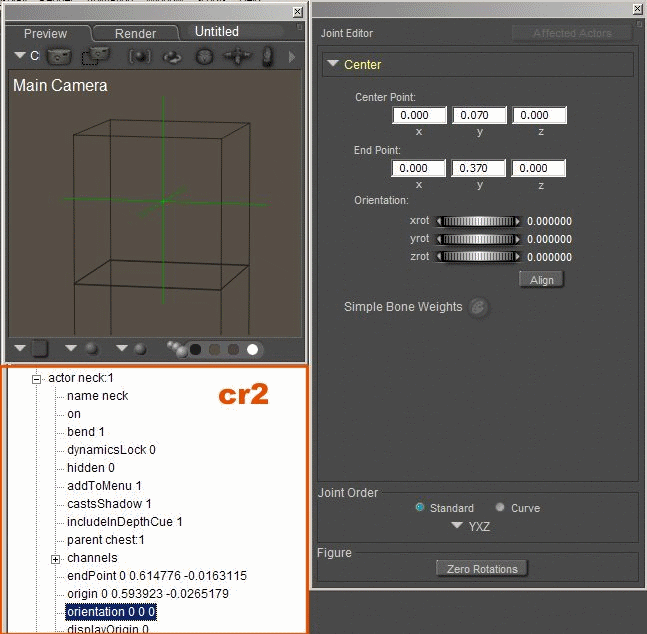The image size is (647, 634).
Task: Select the Rotate camera tool icon
Action: click(171, 56)
